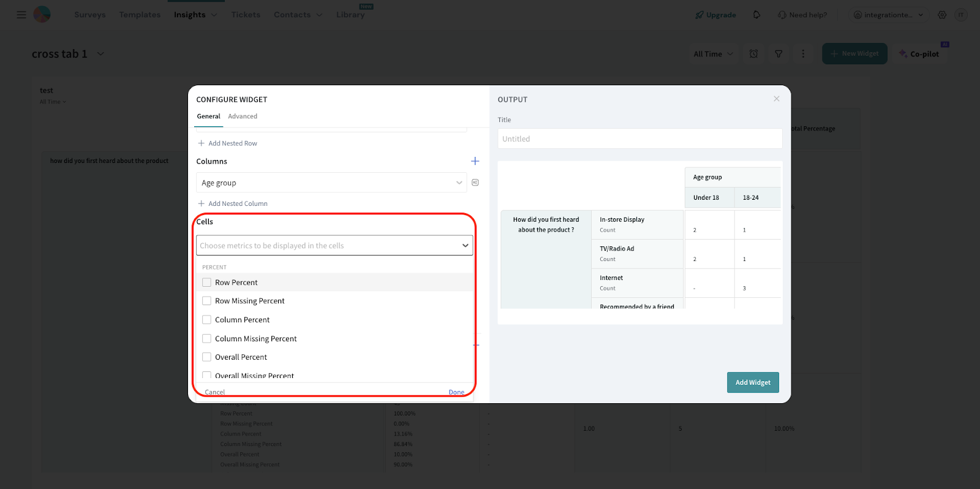Tick the Overall Percent checkbox
The height and width of the screenshot is (489, 980).
click(207, 357)
